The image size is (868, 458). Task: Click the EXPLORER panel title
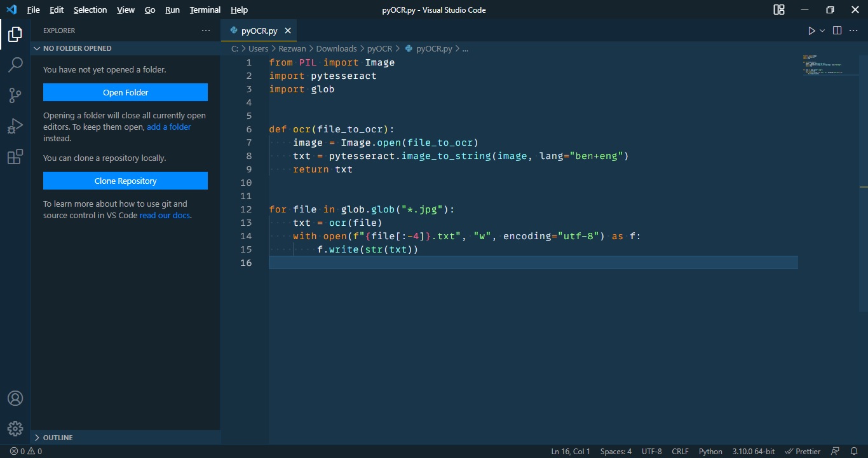(x=59, y=31)
